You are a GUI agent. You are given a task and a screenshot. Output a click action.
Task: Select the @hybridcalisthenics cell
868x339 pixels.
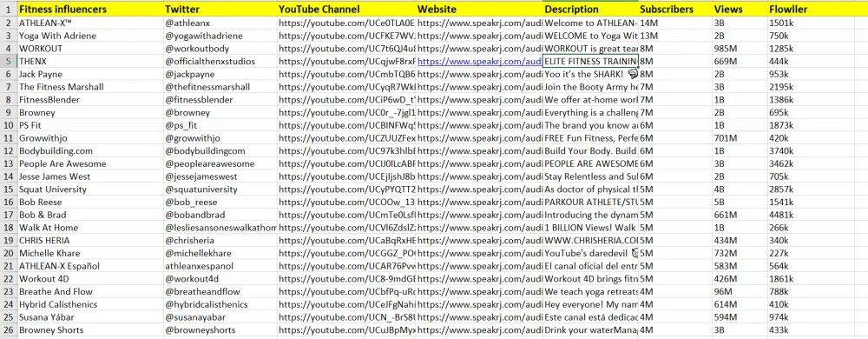point(220,304)
